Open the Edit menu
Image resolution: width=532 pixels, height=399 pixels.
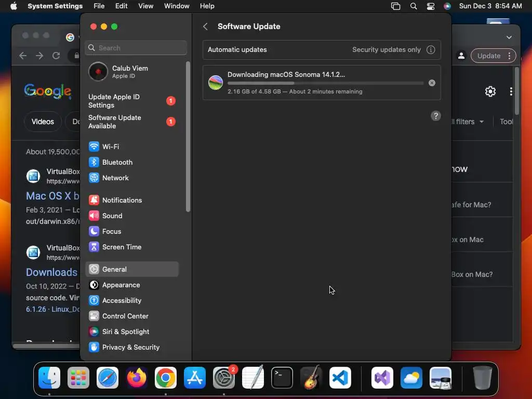tap(121, 6)
